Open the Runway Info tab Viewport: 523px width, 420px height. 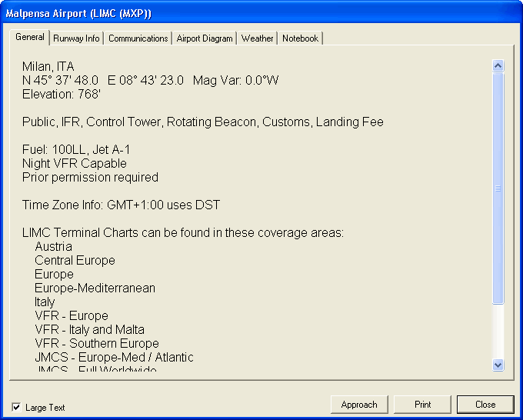pos(76,38)
